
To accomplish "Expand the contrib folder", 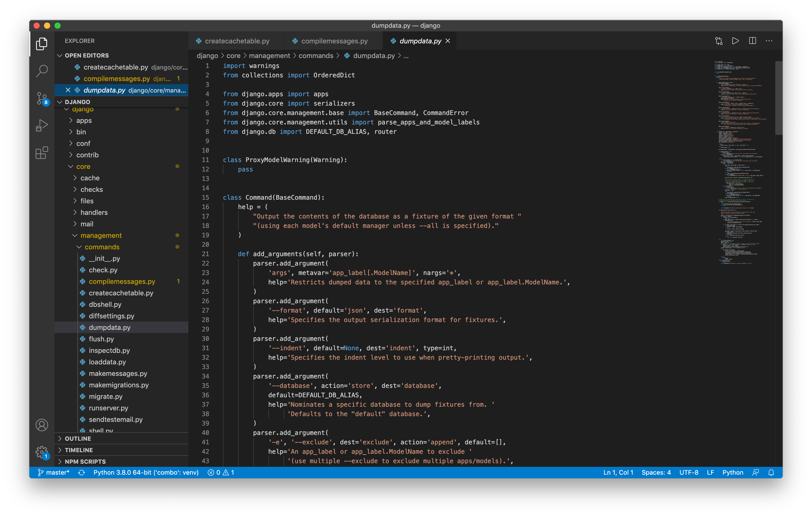I will tap(121, 155).
